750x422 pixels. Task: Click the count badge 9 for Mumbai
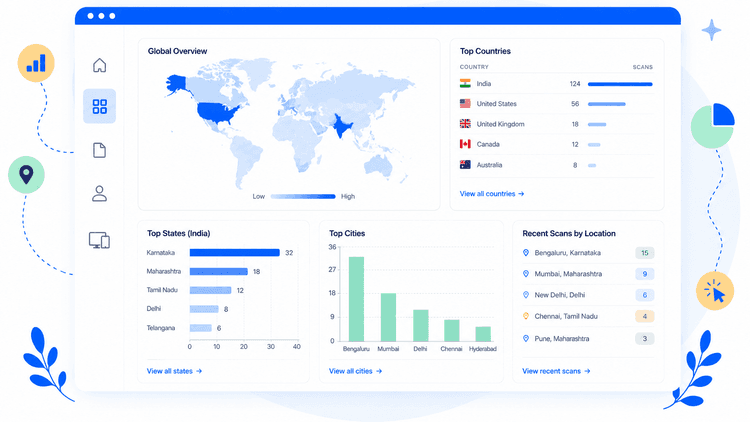pyautogui.click(x=645, y=274)
